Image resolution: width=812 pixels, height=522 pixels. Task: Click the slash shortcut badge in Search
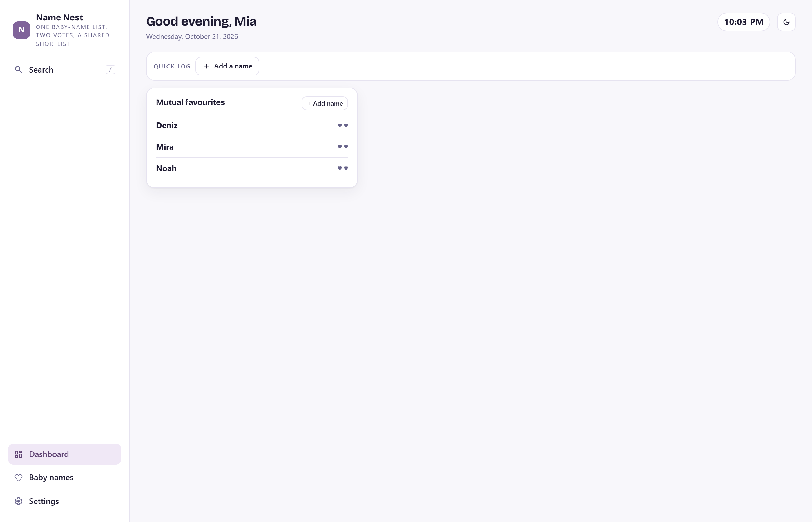110,70
